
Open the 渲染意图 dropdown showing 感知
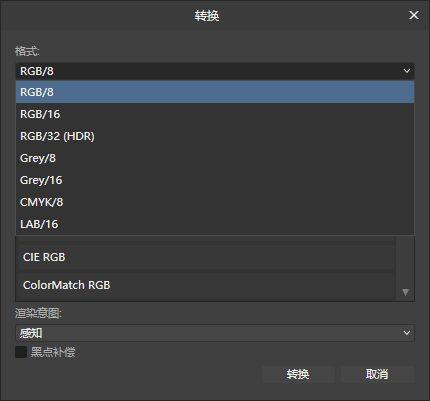click(215, 333)
